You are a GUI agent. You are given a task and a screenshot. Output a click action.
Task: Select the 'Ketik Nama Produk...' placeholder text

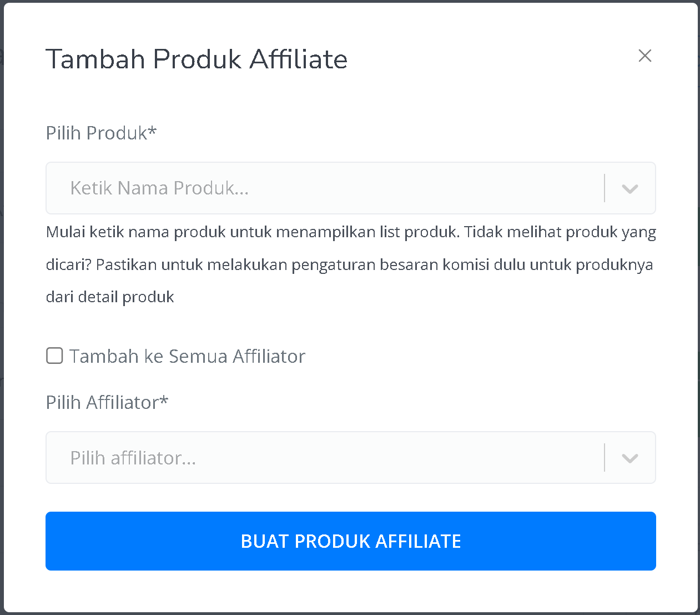(159, 188)
